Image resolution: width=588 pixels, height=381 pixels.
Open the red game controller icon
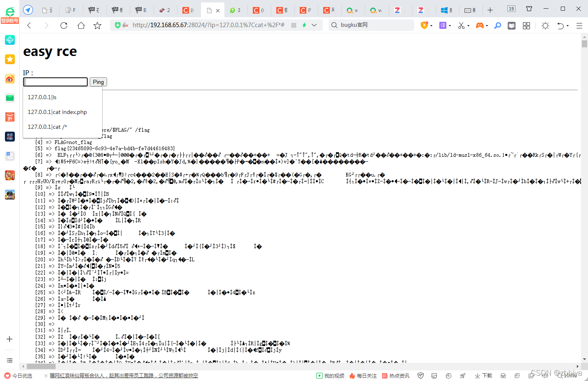coord(480,26)
